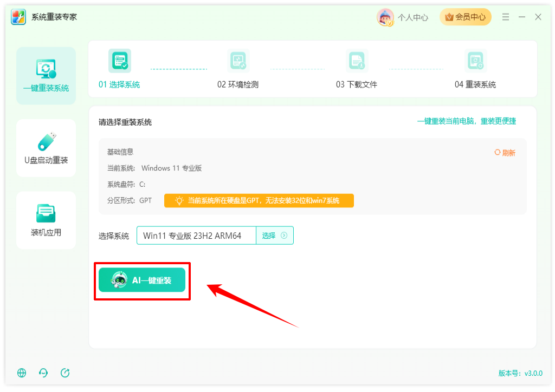This screenshot has height=392, width=555.
Task: Click the 03 下载文件 step label
Action: coord(357,84)
